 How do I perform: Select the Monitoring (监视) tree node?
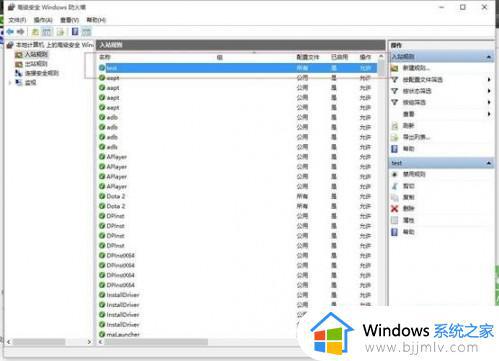(30, 82)
